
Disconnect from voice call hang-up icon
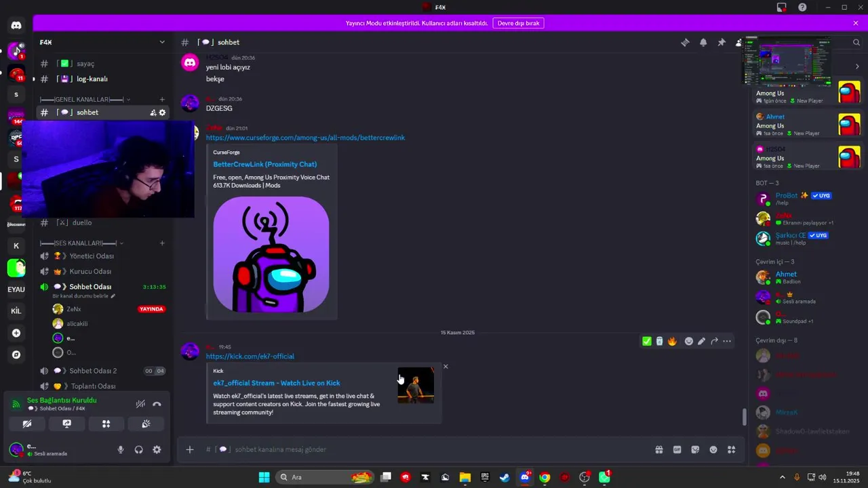(157, 404)
